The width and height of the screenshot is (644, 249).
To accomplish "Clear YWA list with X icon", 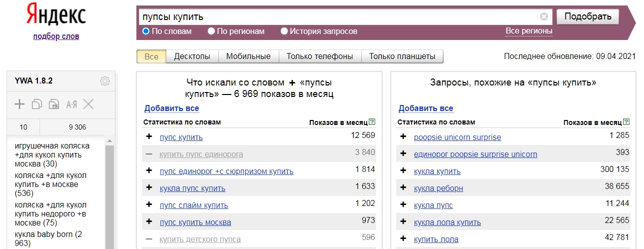I will [88, 104].
